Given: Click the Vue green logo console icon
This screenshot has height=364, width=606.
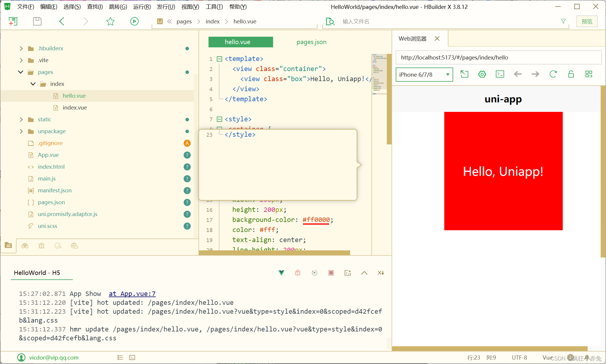Looking at the screenshot, I should (x=281, y=273).
